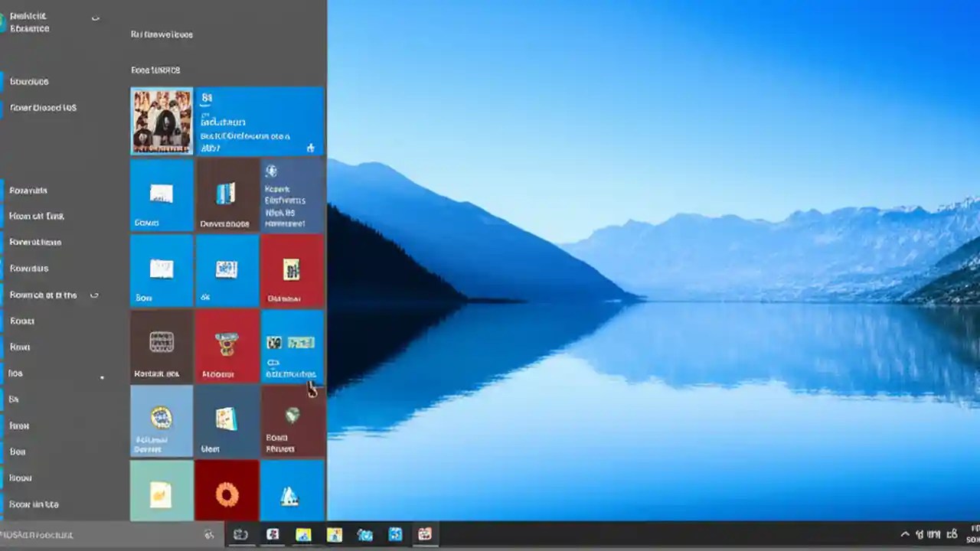This screenshot has height=551, width=980.
Task: Click the paper airplane tile near the bottom
Action: [x=292, y=494]
